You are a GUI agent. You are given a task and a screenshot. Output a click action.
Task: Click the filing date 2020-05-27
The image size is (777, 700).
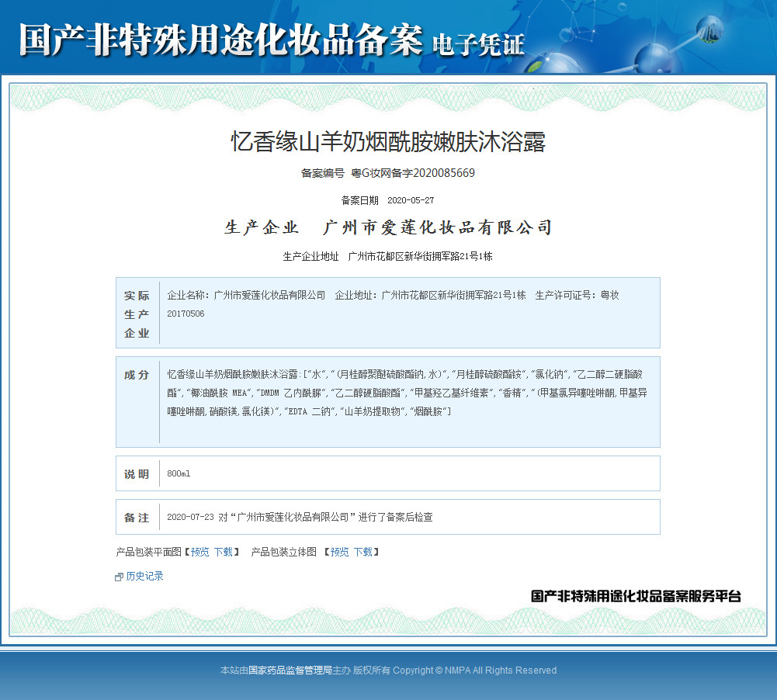[x=411, y=200]
